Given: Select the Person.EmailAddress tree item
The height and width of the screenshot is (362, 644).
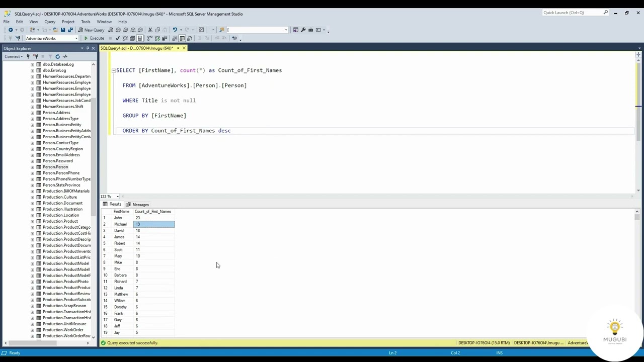Looking at the screenshot, I should [61, 155].
